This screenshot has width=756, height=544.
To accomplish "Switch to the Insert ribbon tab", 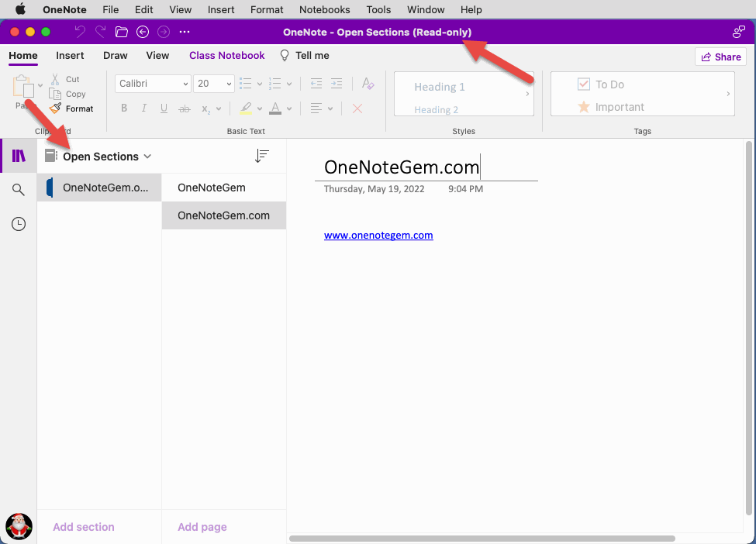I will (70, 56).
